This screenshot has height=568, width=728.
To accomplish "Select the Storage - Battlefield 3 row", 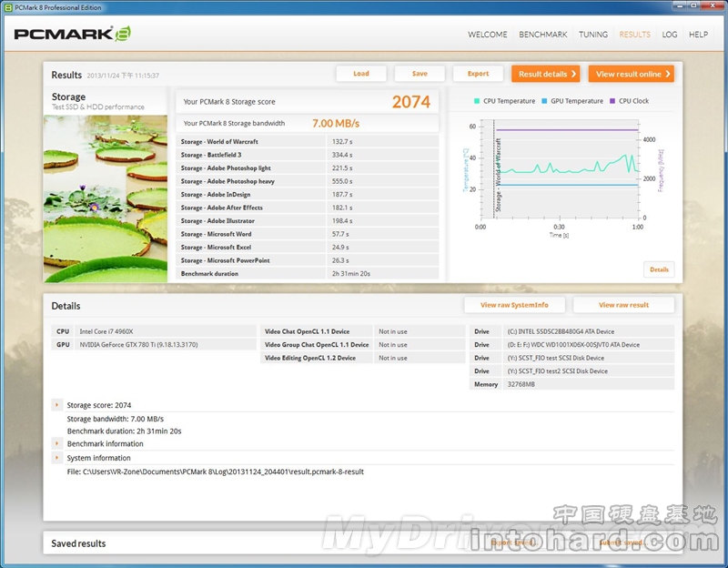I will pyautogui.click(x=308, y=155).
